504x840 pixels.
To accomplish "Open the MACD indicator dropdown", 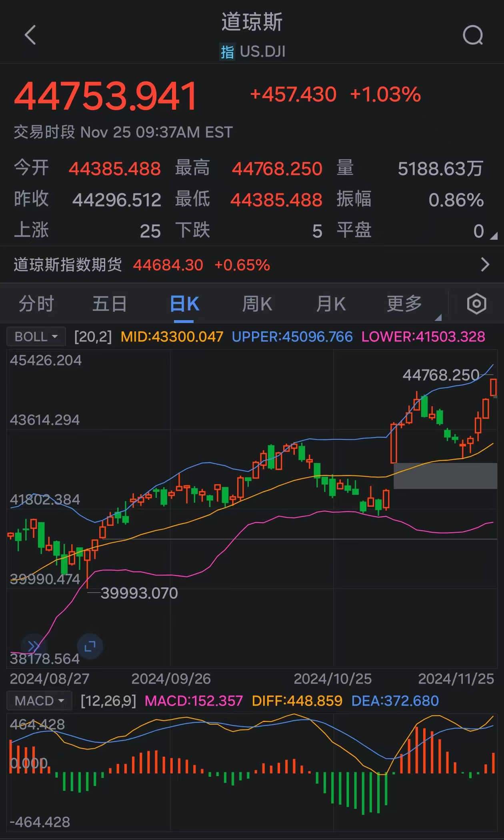I will [39, 701].
